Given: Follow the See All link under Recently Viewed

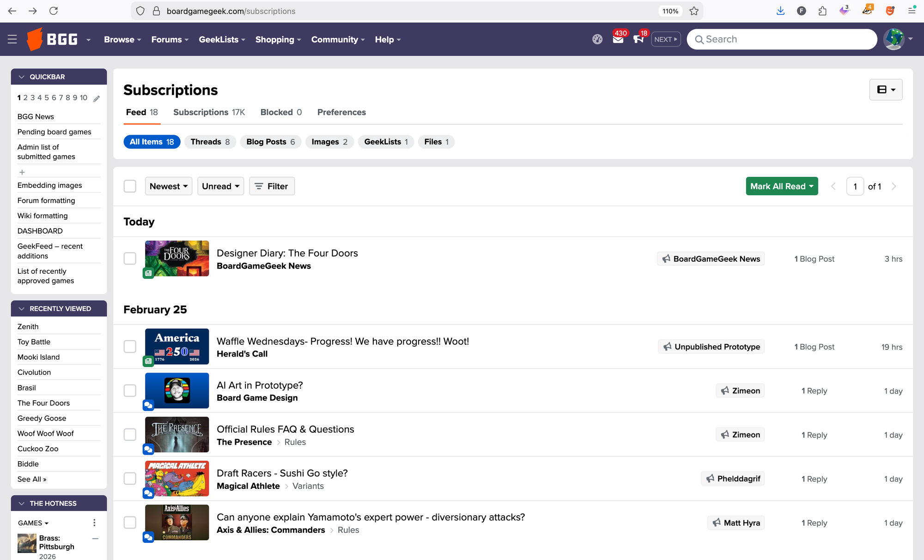Looking at the screenshot, I should pyautogui.click(x=32, y=479).
